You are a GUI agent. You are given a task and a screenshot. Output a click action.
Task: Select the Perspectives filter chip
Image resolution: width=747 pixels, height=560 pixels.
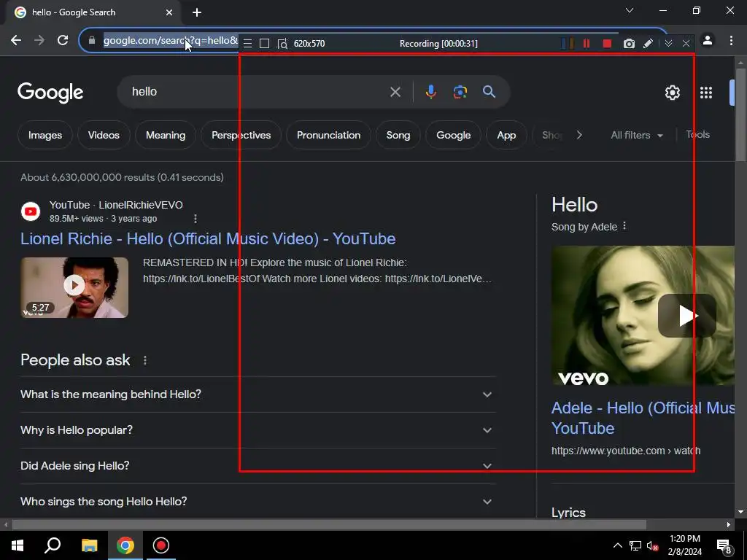pos(241,135)
